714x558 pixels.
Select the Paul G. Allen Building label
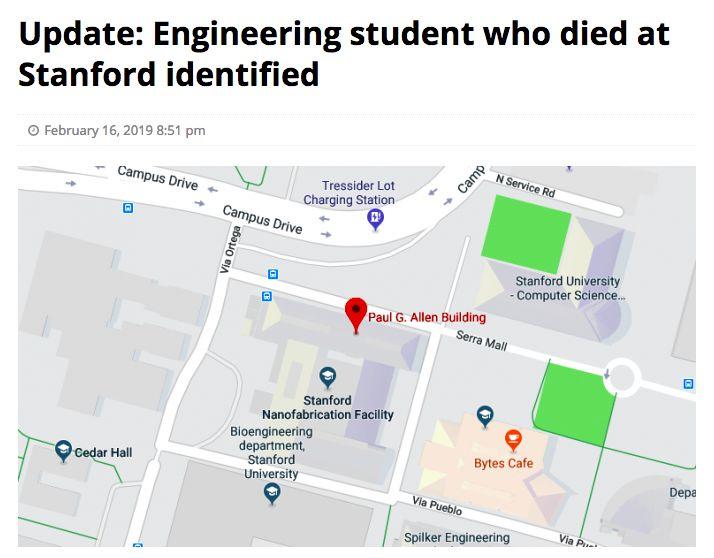pyautogui.click(x=427, y=318)
